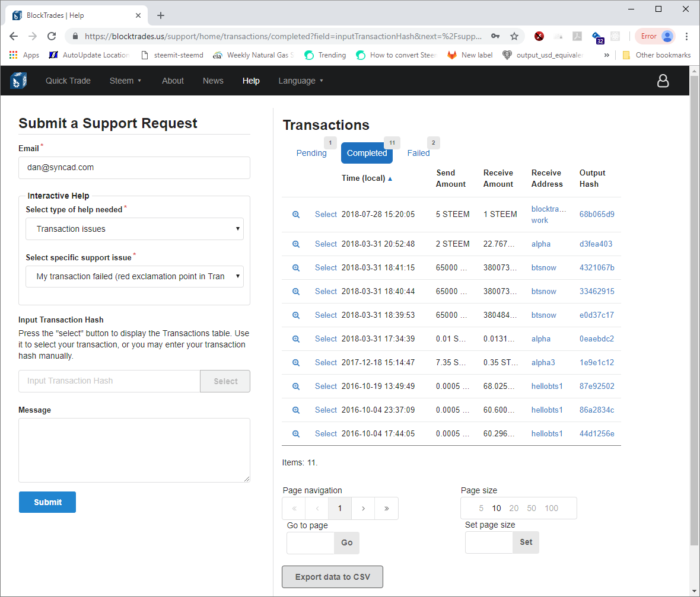Go back with the browser back arrow

[x=14, y=36]
